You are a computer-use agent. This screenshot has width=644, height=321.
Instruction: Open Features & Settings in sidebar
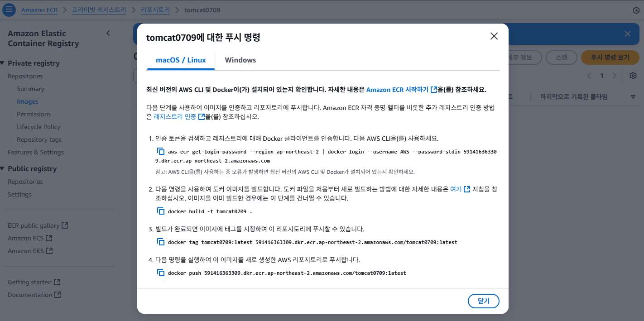pos(36,152)
